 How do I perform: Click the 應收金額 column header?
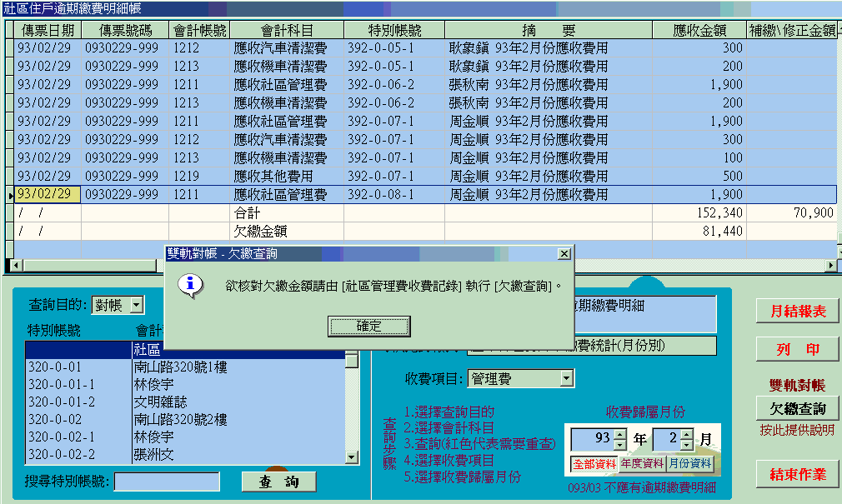pyautogui.click(x=699, y=30)
